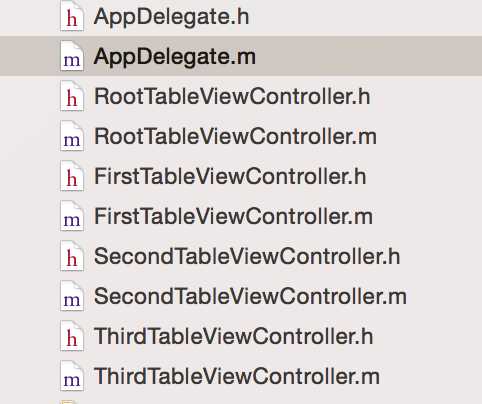Open RootTableViewController.h by its name
The width and height of the screenshot is (482, 404).
click(232, 96)
